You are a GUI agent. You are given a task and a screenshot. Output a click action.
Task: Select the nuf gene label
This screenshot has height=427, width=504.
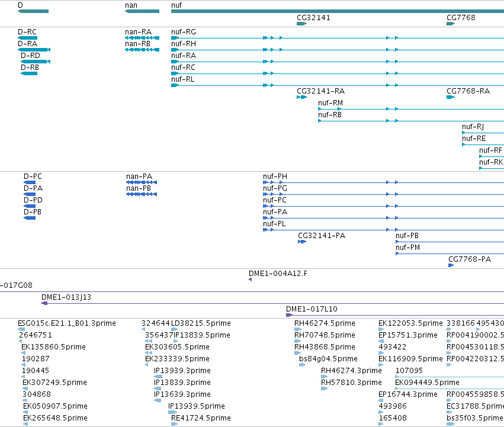pos(176,5)
